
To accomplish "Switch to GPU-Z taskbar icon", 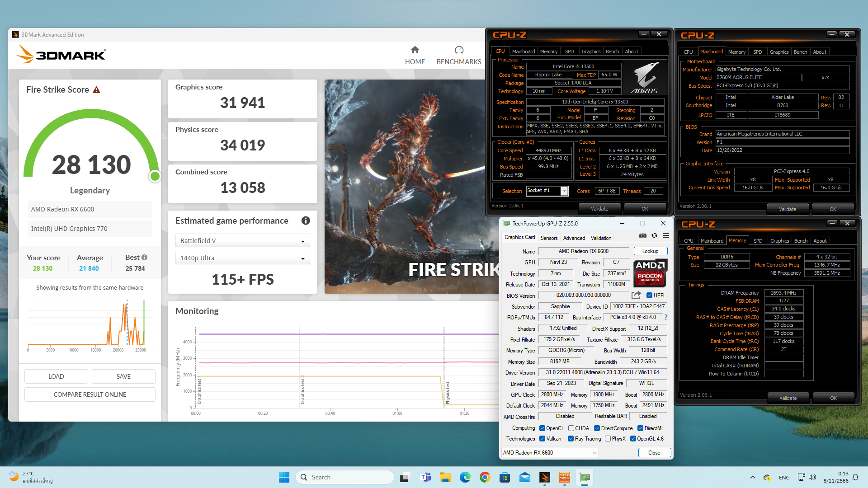I will 585,477.
